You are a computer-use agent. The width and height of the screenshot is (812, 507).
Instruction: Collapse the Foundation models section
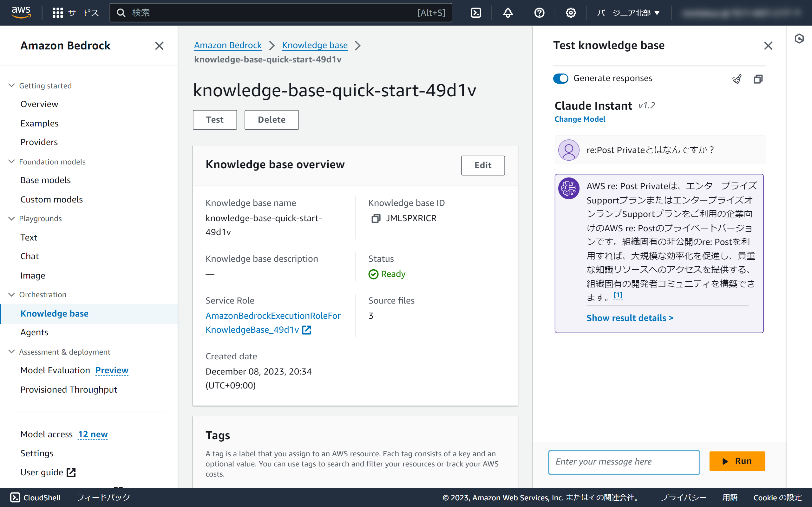11,162
